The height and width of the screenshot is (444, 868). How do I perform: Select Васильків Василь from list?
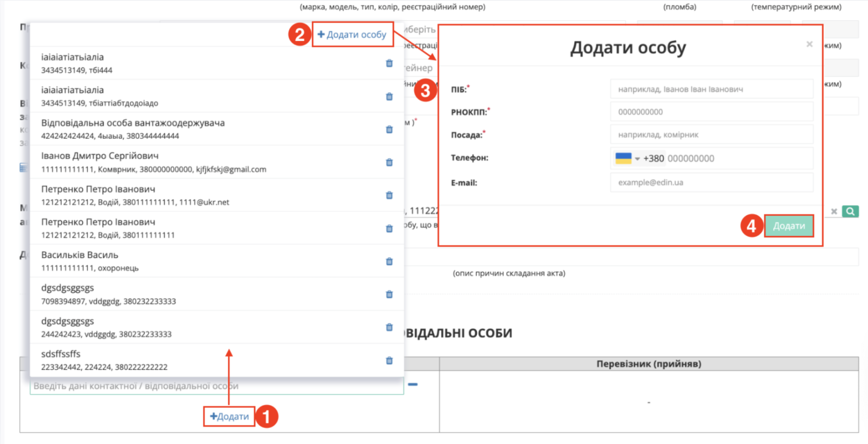(217, 261)
